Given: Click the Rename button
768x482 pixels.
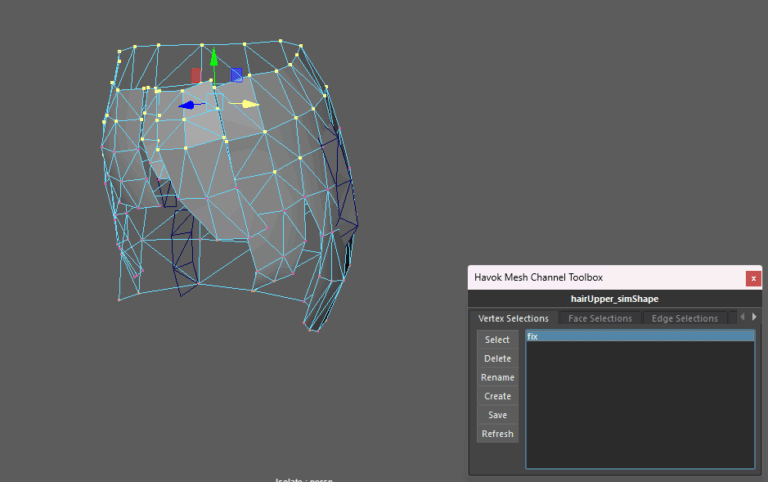Looking at the screenshot, I should click(497, 378).
